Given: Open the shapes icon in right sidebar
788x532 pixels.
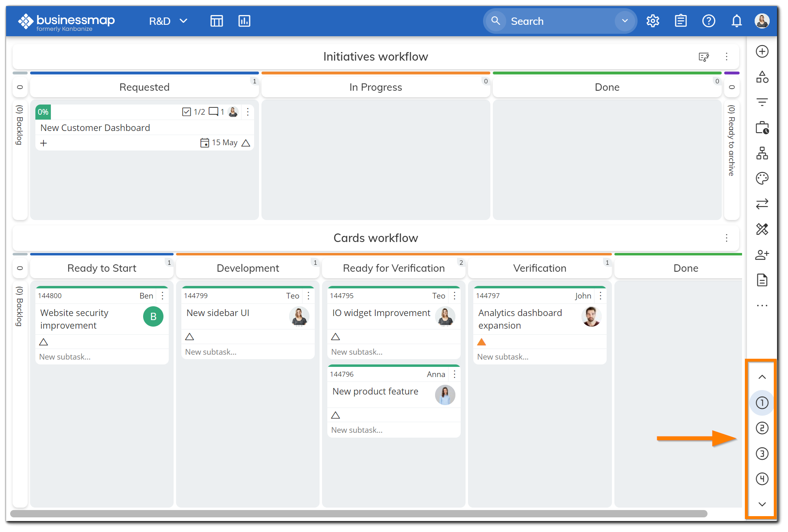Looking at the screenshot, I should click(x=762, y=77).
